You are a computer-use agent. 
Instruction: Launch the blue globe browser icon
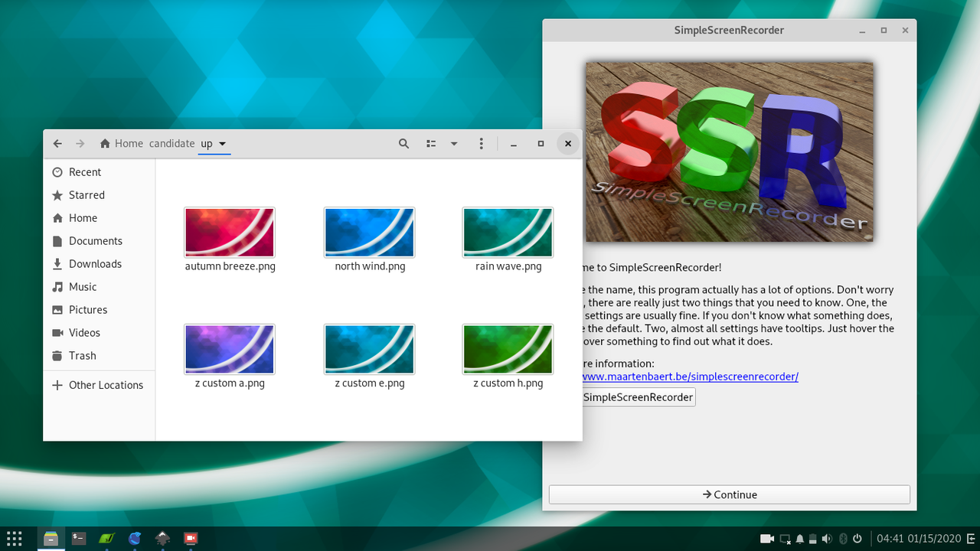135,538
